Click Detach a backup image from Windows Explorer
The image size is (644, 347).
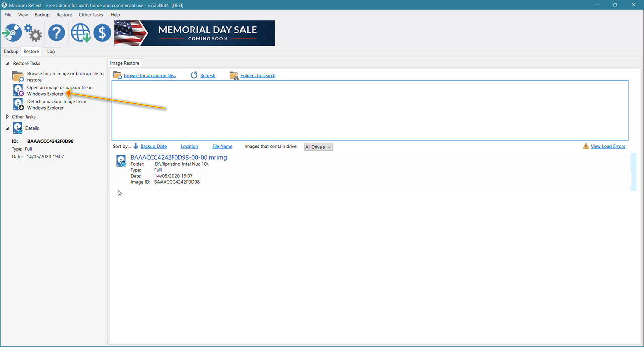[56, 105]
